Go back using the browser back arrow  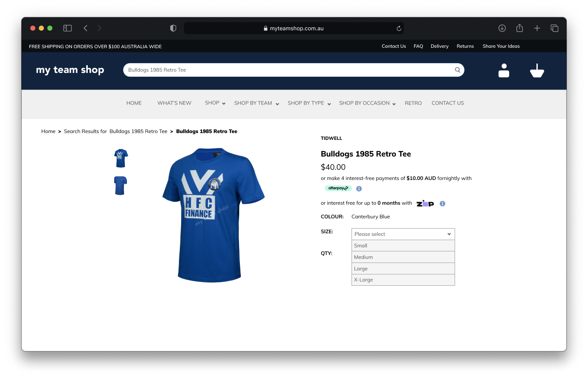pyautogui.click(x=86, y=28)
